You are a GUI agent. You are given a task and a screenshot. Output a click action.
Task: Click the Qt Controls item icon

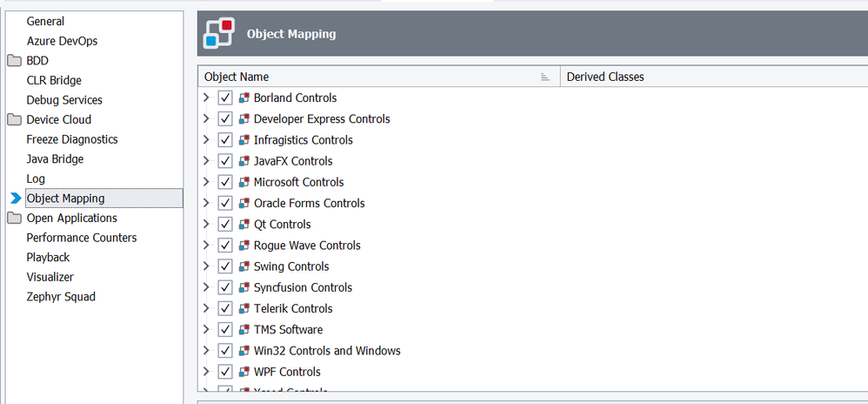click(244, 225)
